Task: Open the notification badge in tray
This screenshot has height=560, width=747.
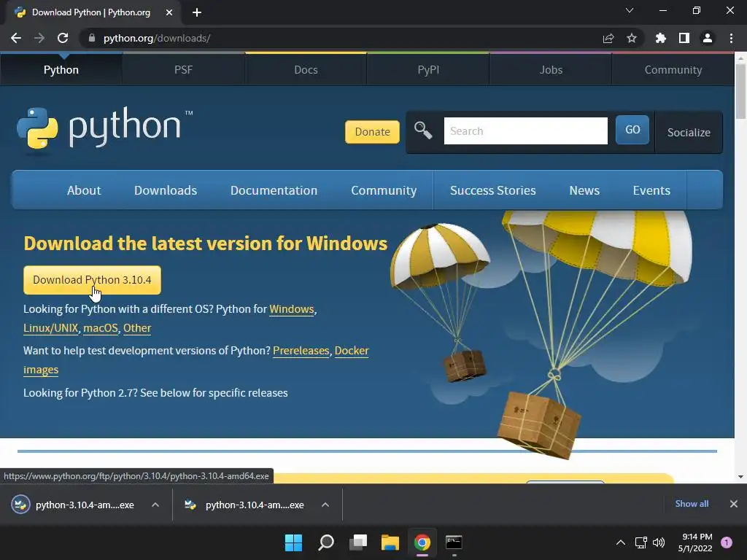Action: tap(727, 542)
